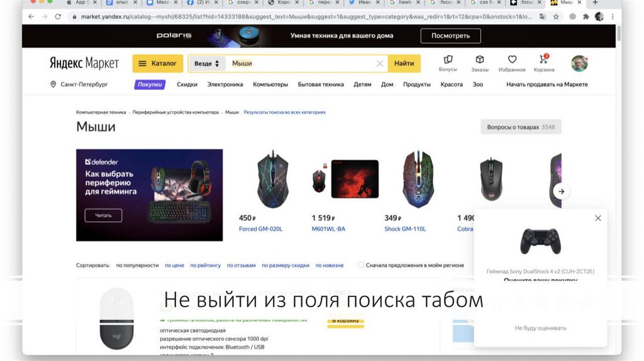Open the Покупки tab
644x361 pixels.
[150, 84]
